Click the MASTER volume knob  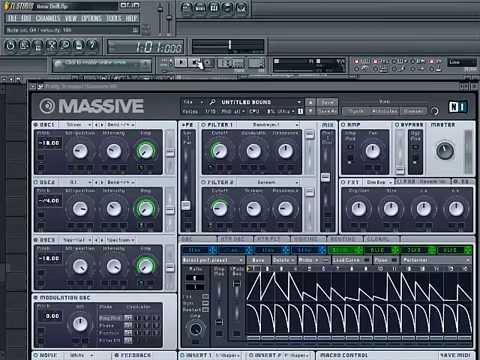pos(445,151)
